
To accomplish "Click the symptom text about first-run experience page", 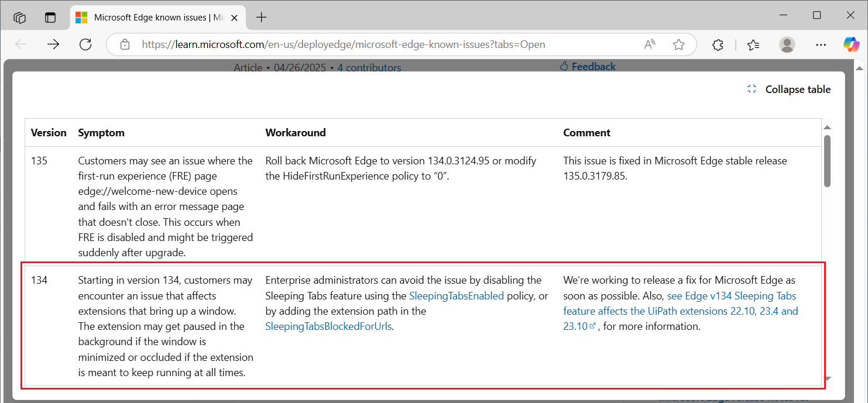I will (166, 207).
